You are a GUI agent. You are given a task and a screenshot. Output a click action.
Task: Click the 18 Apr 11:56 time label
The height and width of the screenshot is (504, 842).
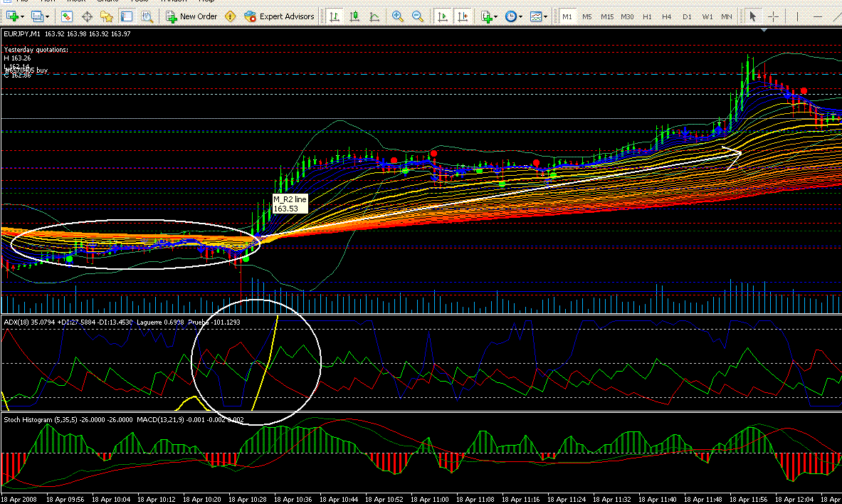749,499
